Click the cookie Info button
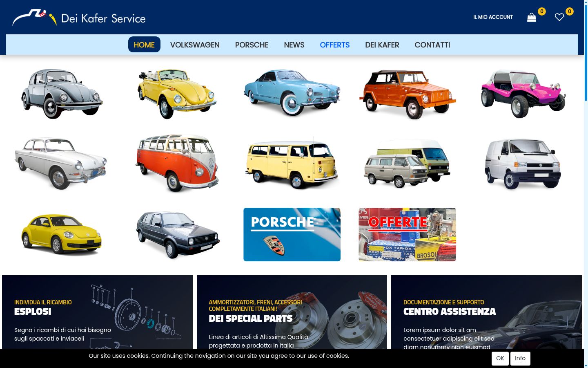The width and height of the screenshot is (588, 368). click(520, 358)
